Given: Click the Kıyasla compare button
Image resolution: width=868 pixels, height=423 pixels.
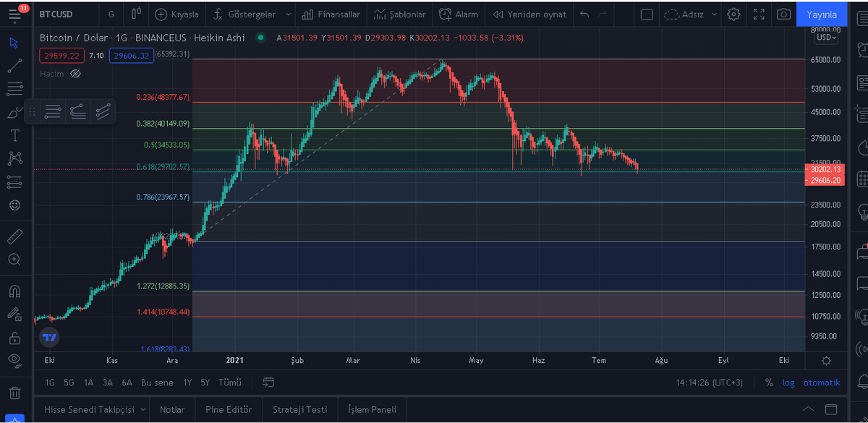Looking at the screenshot, I should tap(176, 14).
